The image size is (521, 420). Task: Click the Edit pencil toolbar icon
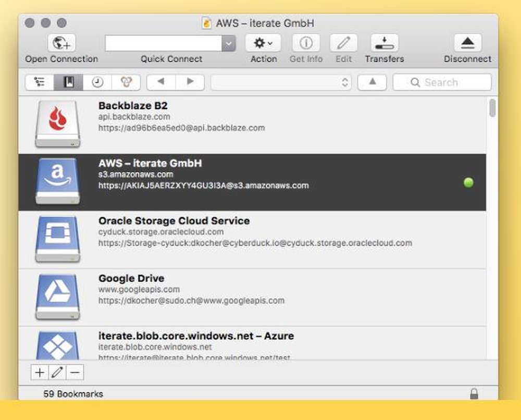coord(343,43)
